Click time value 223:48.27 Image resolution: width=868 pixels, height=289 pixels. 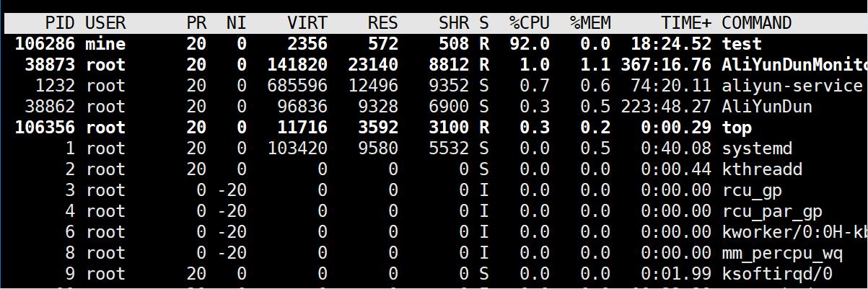click(665, 107)
